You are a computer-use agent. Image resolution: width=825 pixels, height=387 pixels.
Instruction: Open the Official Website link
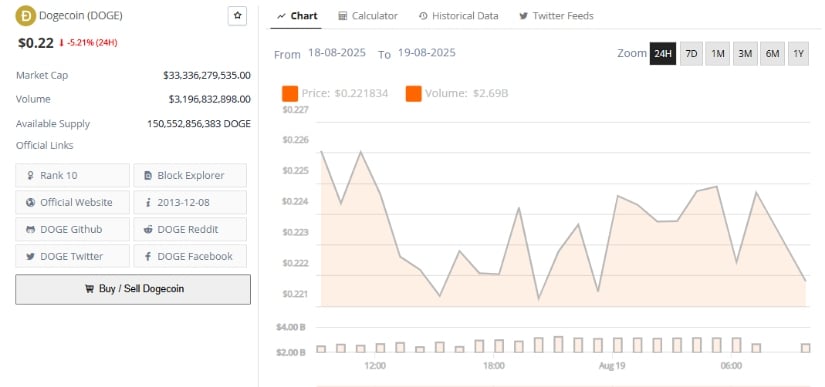click(72, 202)
